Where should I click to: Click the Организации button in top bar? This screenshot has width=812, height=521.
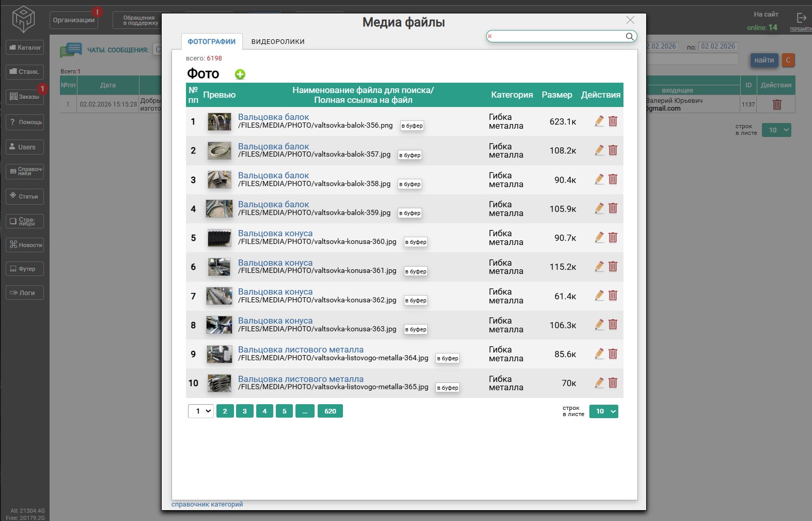(74, 20)
